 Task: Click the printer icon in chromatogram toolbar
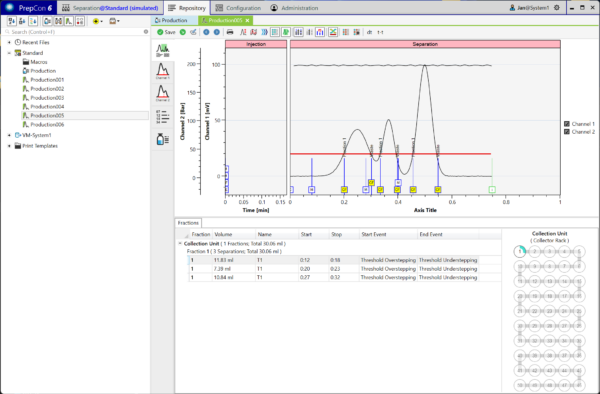[230, 32]
